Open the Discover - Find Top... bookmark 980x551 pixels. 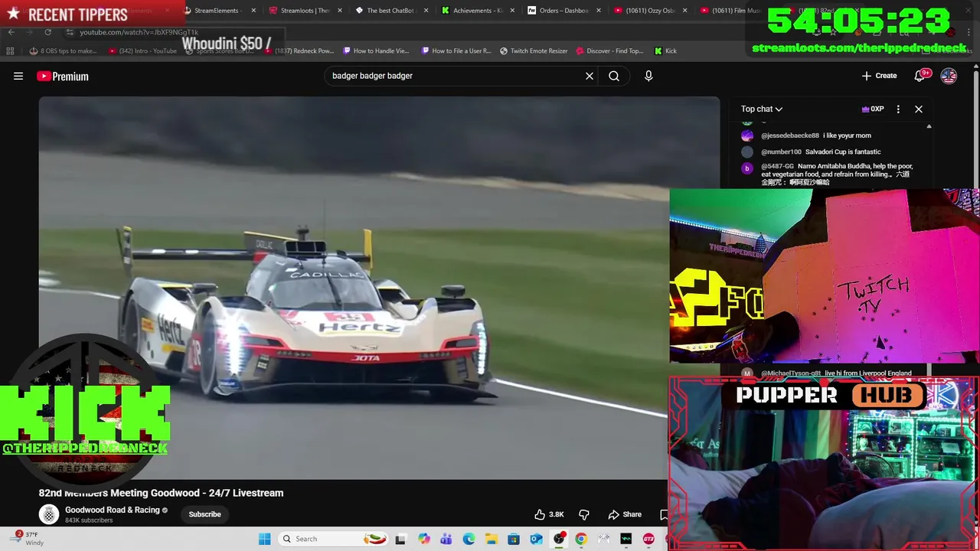pos(609,51)
